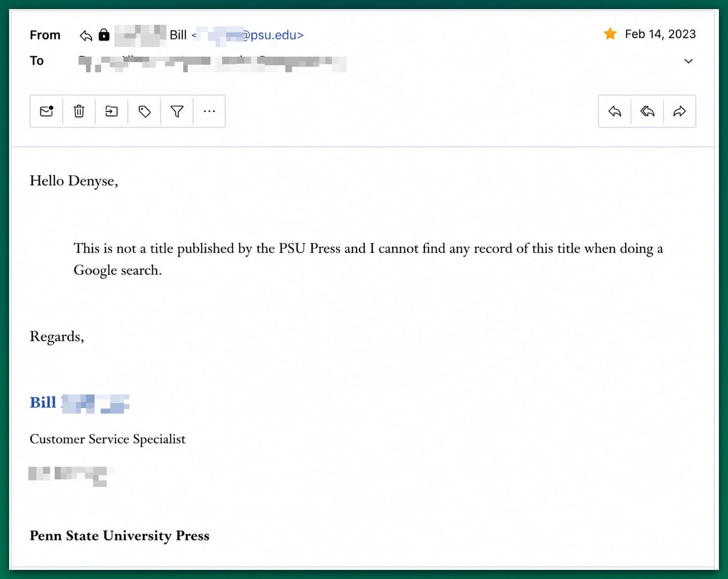Click the greeting Hello Denyse

click(x=74, y=181)
